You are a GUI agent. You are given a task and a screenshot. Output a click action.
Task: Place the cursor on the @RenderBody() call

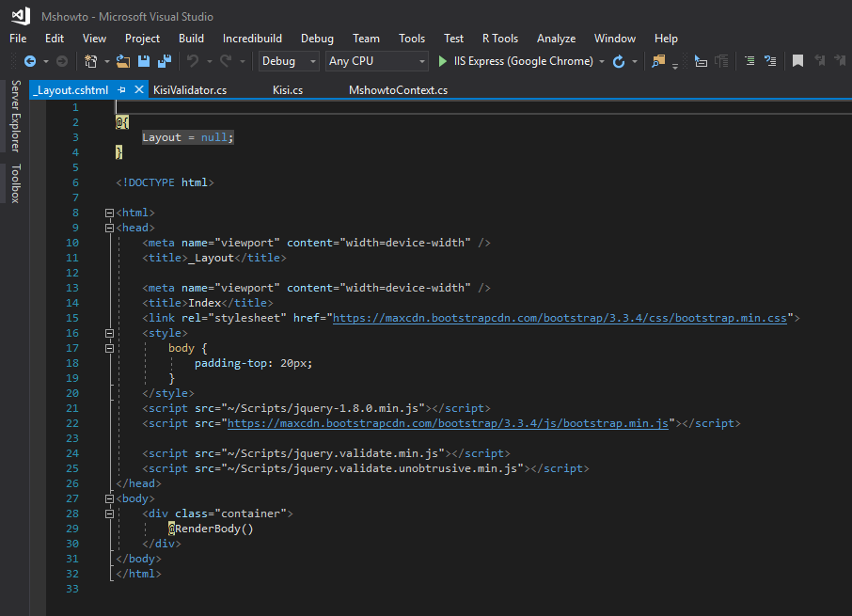211,529
